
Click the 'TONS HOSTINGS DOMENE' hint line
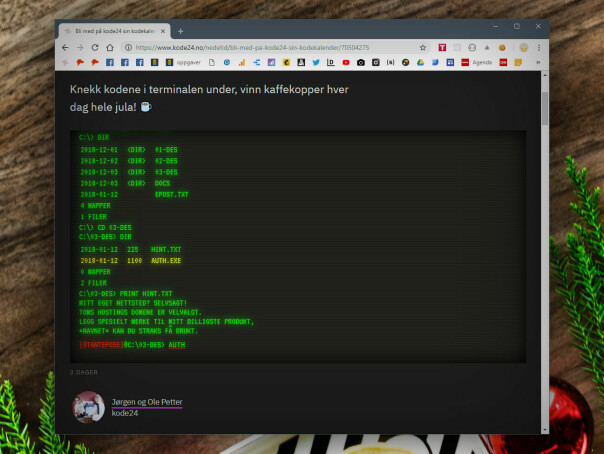(140, 312)
